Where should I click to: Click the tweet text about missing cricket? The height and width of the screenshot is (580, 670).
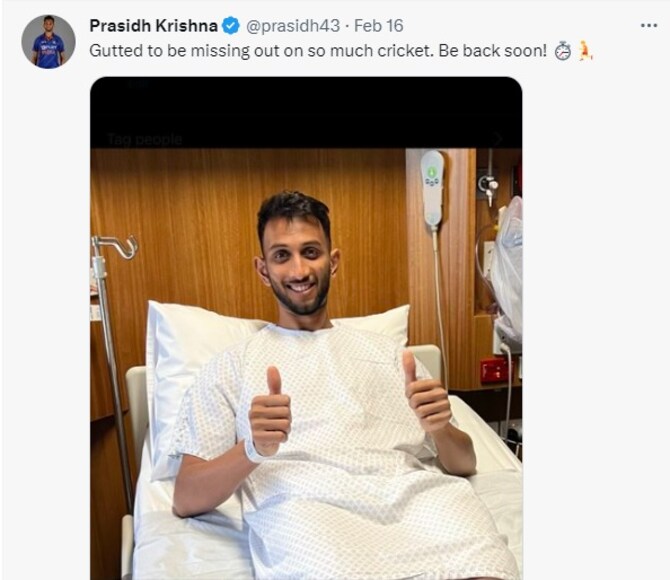[318, 51]
